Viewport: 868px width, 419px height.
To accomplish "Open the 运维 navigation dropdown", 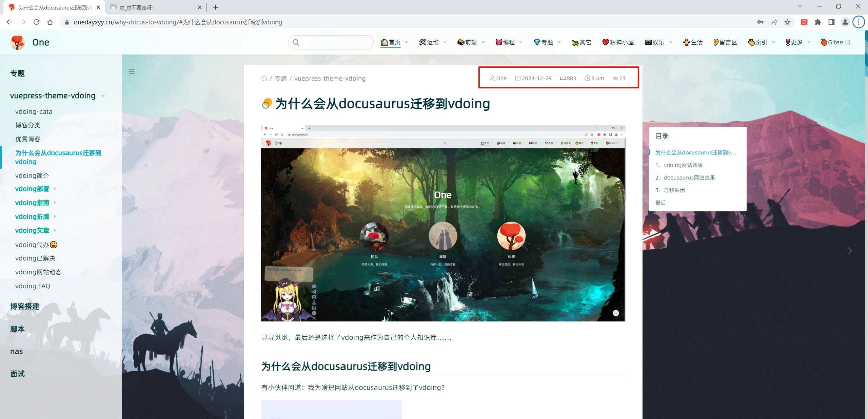I will [x=433, y=42].
